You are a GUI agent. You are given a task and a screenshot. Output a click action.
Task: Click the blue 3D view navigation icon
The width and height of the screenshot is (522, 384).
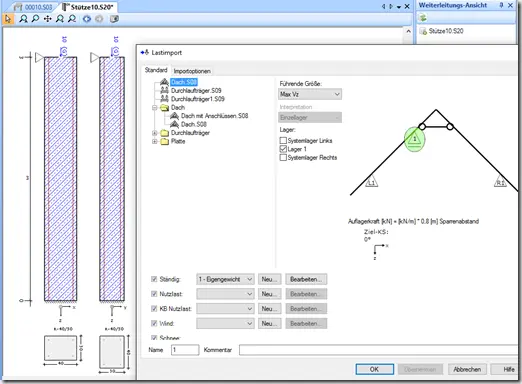pos(87,19)
